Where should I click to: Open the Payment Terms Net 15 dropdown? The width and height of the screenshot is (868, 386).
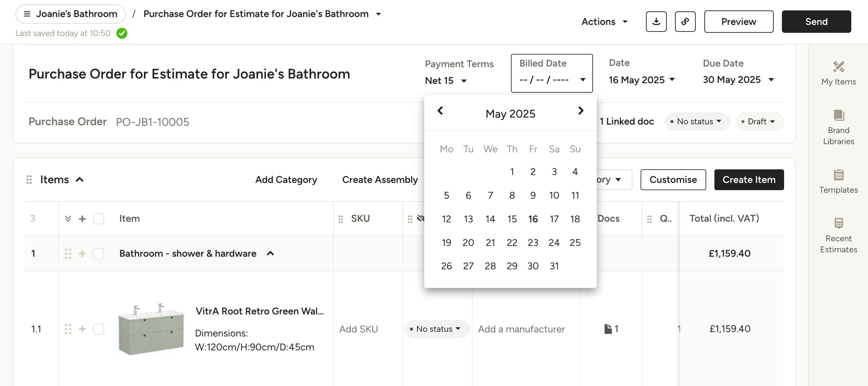(445, 81)
